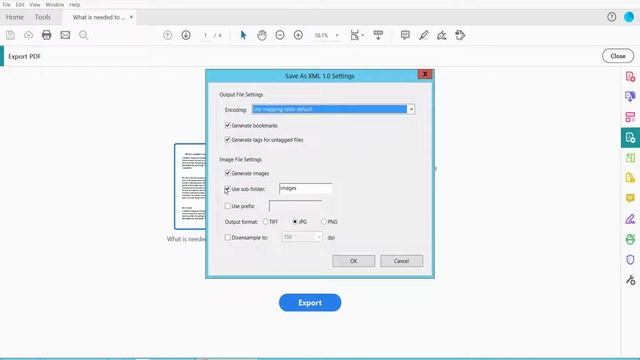Open the Encoding dropdown
The width and height of the screenshot is (640, 360).
pyautogui.click(x=411, y=109)
